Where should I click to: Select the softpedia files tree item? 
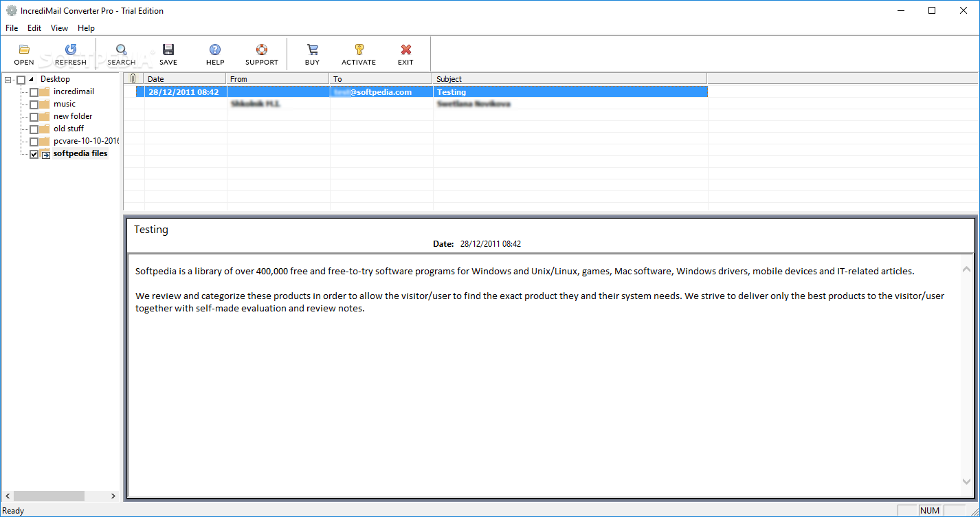pos(80,153)
